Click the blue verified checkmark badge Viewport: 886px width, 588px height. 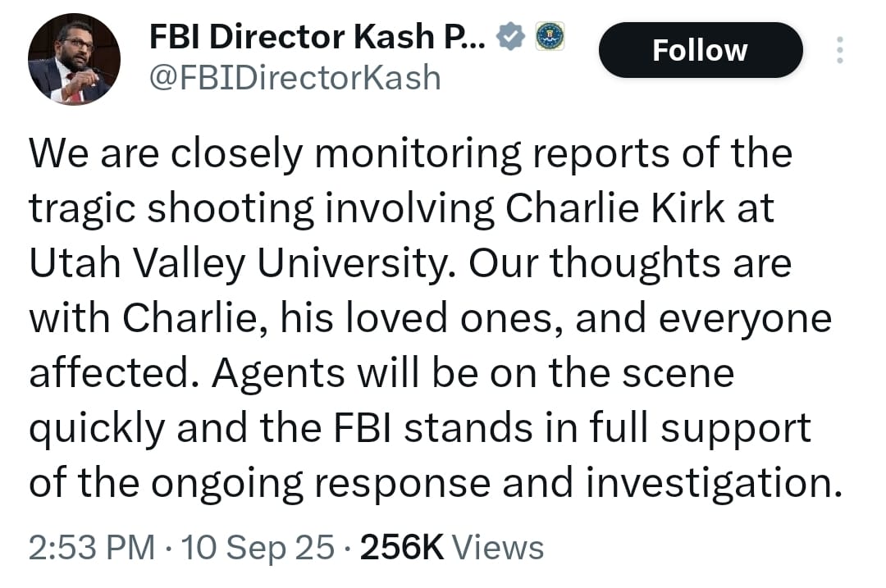click(x=510, y=36)
